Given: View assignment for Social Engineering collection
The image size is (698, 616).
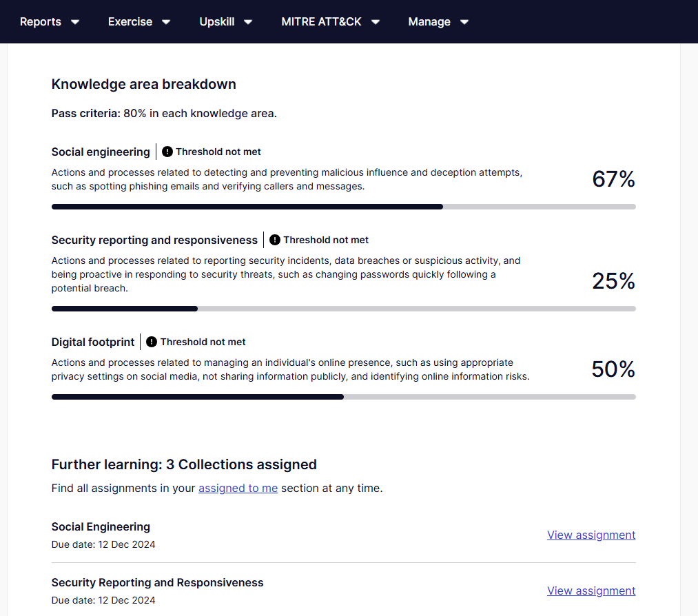Looking at the screenshot, I should pos(591,535).
